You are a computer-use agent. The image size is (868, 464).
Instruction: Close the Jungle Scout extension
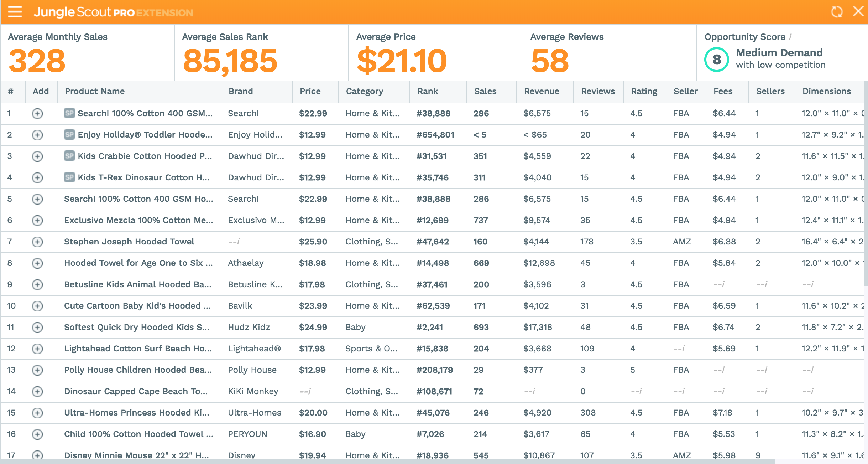[858, 11]
